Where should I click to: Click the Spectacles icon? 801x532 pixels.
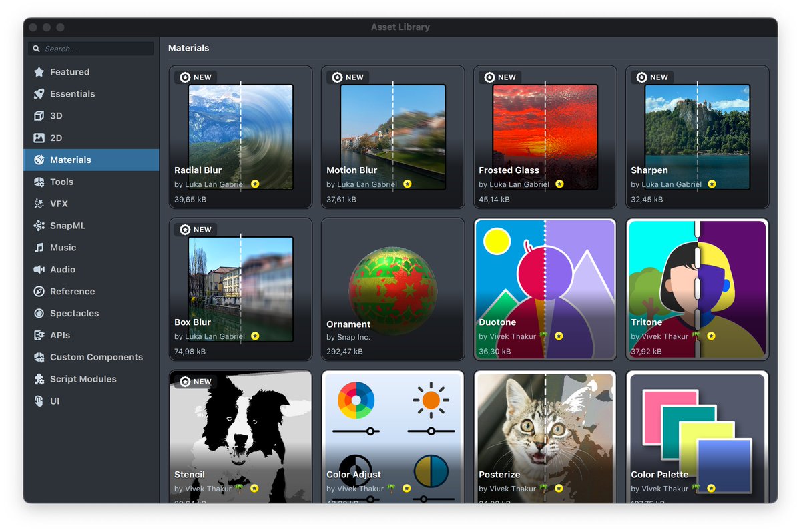[39, 313]
